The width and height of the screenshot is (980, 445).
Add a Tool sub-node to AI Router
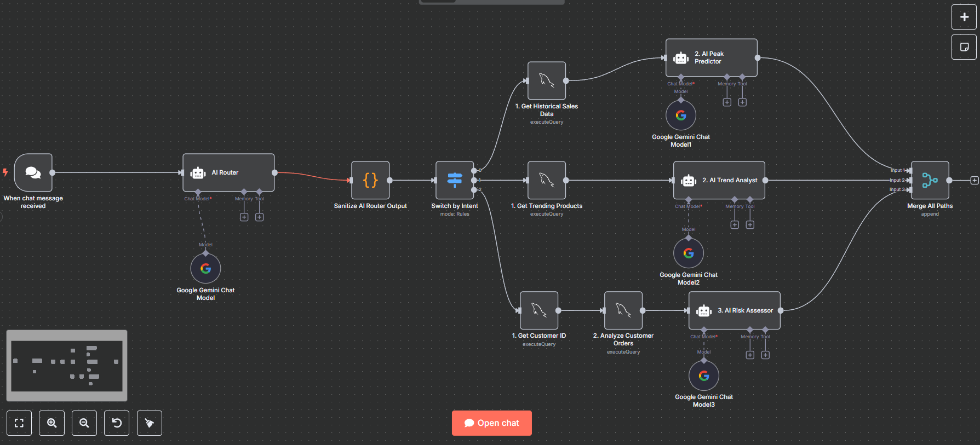coord(260,217)
